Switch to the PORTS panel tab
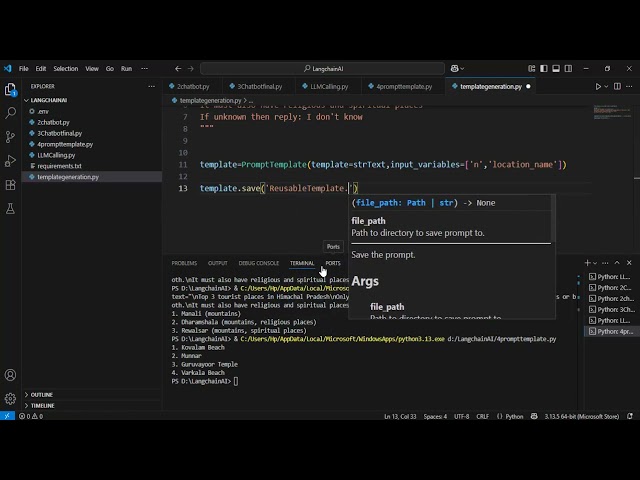 333,263
